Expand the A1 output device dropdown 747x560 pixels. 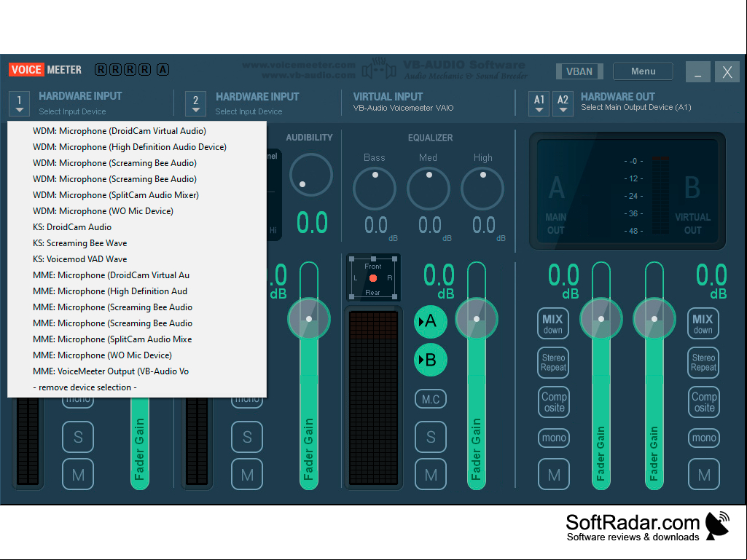539,103
